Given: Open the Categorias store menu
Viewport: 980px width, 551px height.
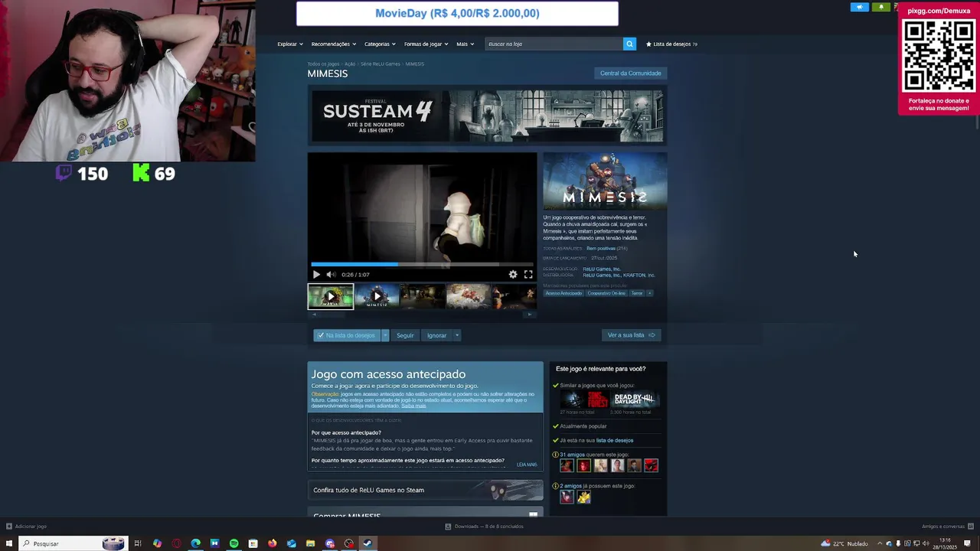Looking at the screenshot, I should (x=380, y=44).
